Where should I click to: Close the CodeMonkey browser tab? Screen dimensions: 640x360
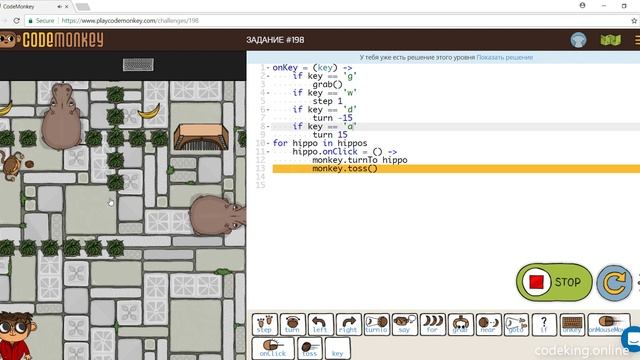pos(67,7)
